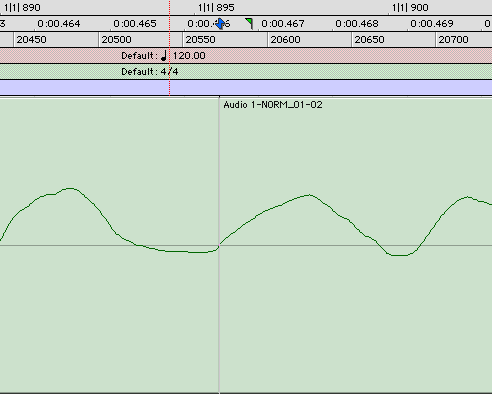Select the Default 4/4 meter event
The height and width of the screenshot is (394, 492).
click(150, 72)
